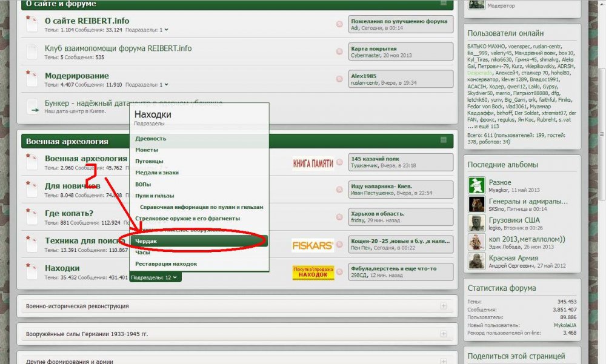This screenshot has width=606, height=364.
Task: Open the FISKARS sponsor banner
Action: point(313,245)
